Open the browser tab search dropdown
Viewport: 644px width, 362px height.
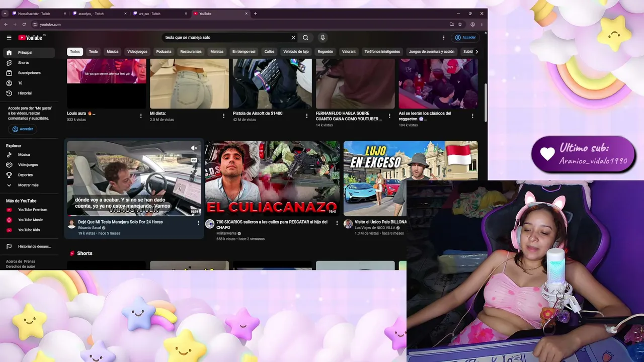(5, 14)
